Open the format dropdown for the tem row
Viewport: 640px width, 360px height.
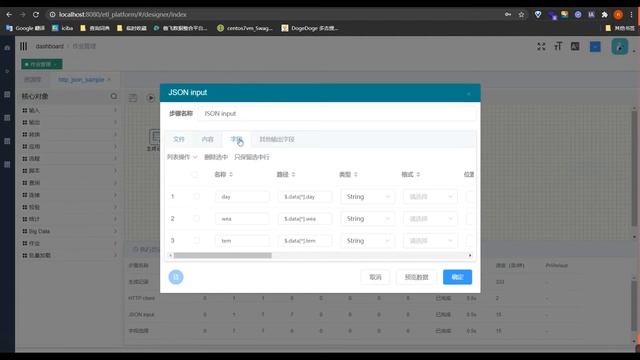click(430, 241)
